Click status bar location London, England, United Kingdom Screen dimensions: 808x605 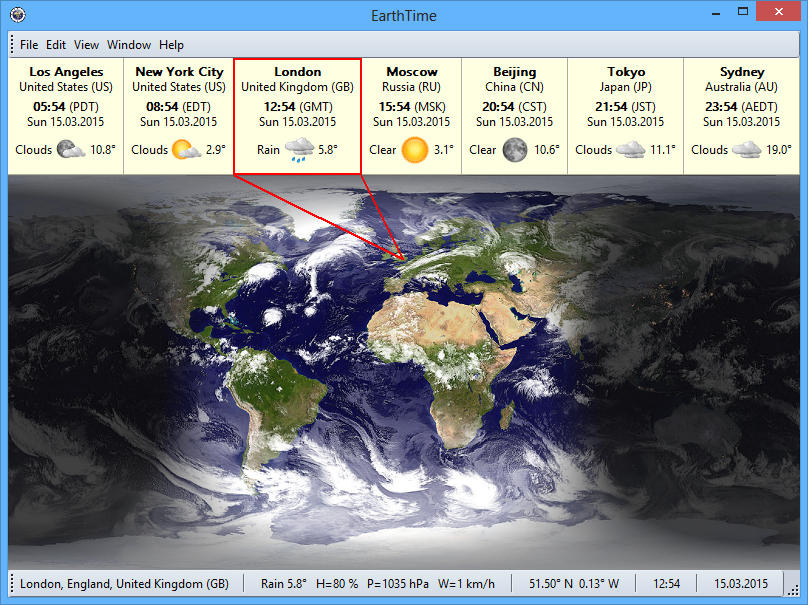[x=124, y=584]
